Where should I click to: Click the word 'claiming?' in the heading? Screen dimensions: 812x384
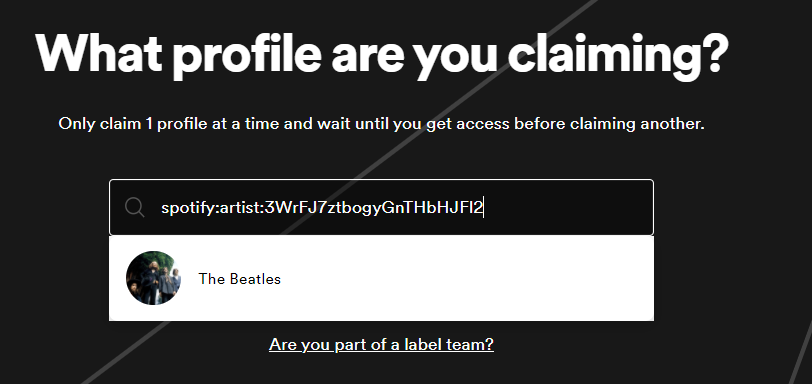coord(618,54)
